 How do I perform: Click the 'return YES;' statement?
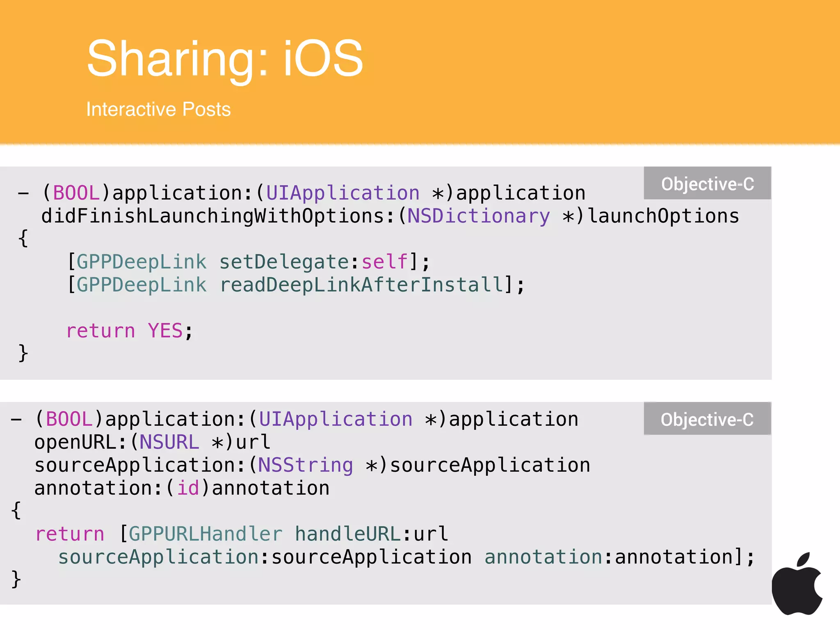(130, 331)
